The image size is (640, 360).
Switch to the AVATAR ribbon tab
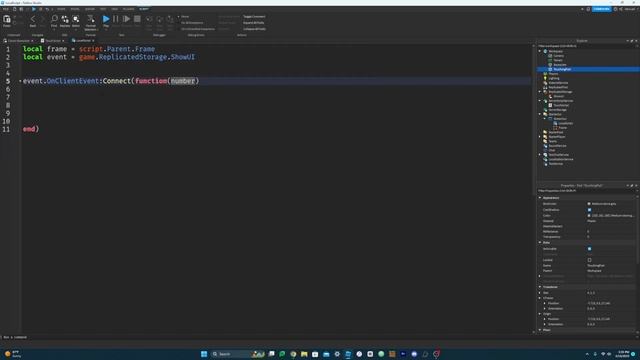[89, 9]
